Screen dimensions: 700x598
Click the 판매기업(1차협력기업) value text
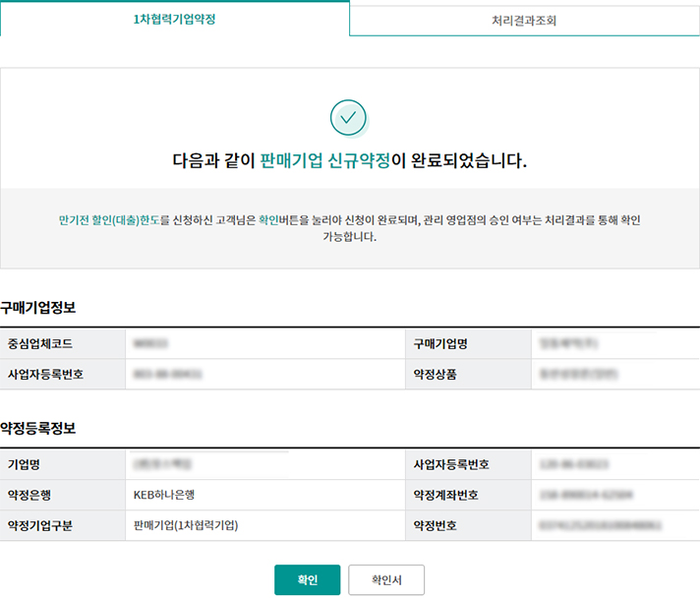pyautogui.click(x=186, y=525)
